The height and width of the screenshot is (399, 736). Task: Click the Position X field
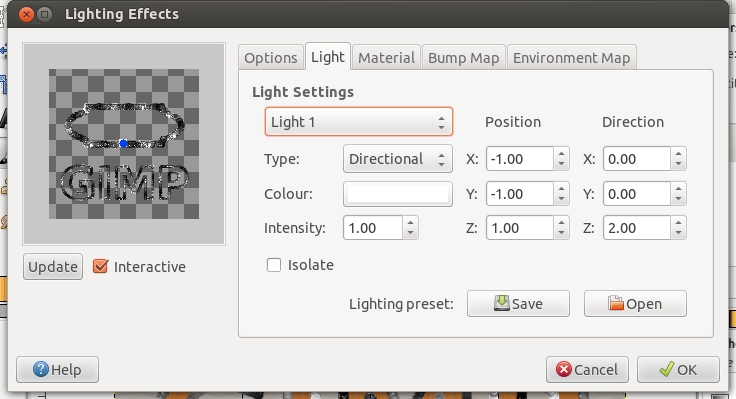point(520,159)
